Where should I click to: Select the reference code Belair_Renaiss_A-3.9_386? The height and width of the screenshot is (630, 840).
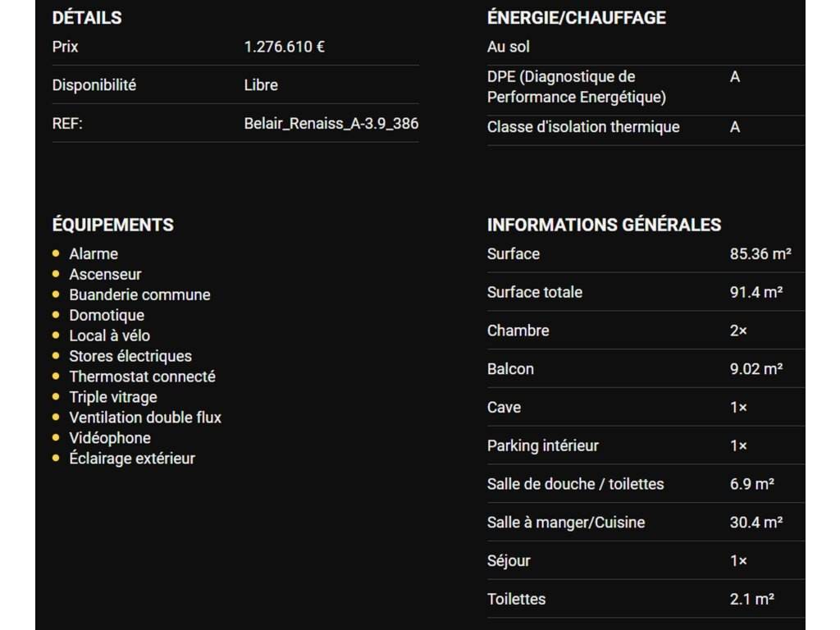(331, 124)
